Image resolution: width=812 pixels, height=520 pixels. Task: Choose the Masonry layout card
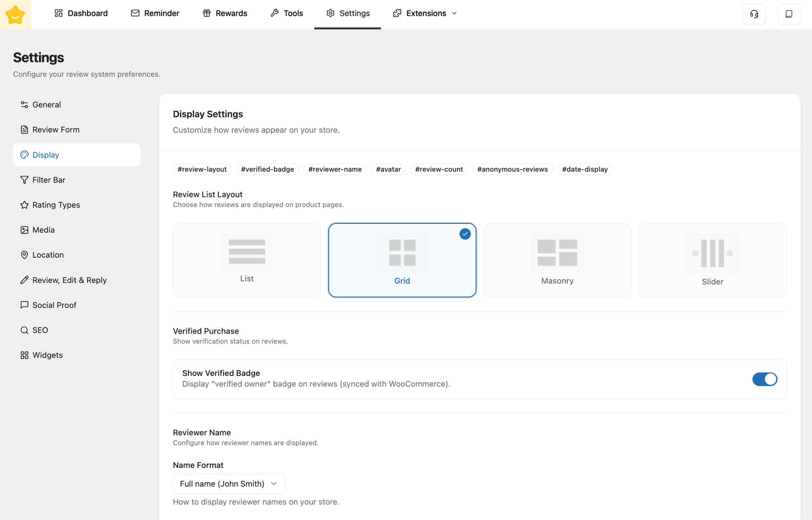[557, 260]
